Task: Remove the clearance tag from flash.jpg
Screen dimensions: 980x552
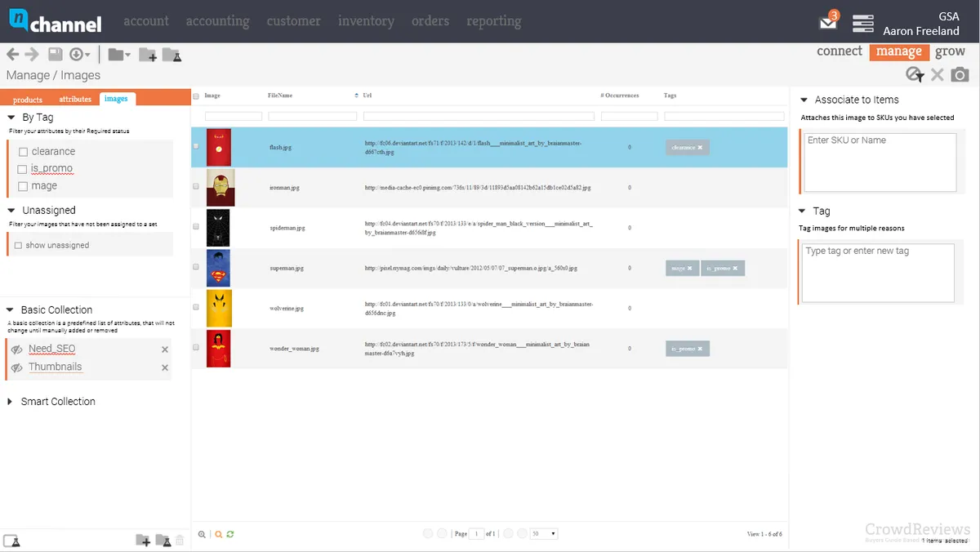Action: 700,148
